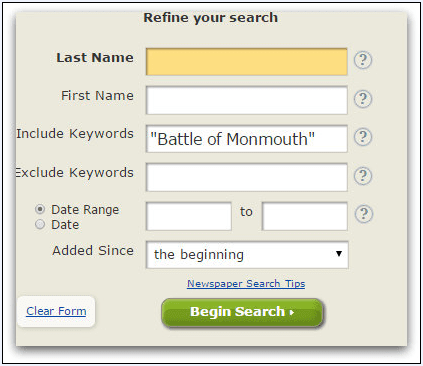Viewport: 423px width, 366px height.
Task: Click the Date Range label text
Action: click(85, 210)
